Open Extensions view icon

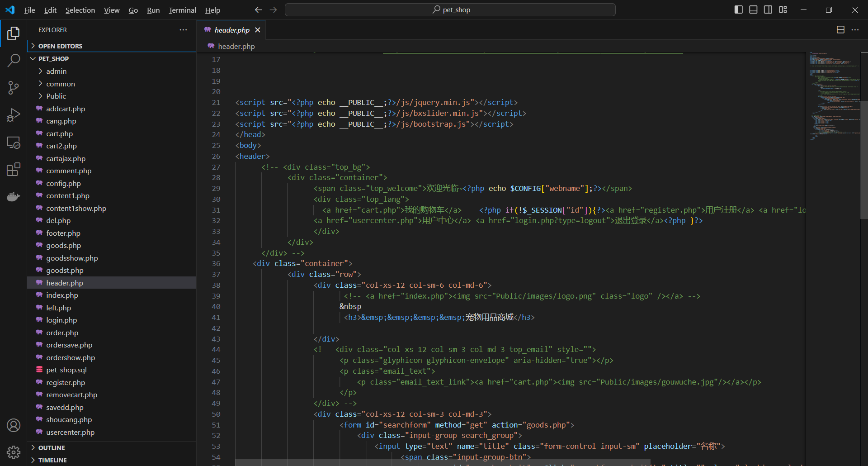tap(14, 170)
